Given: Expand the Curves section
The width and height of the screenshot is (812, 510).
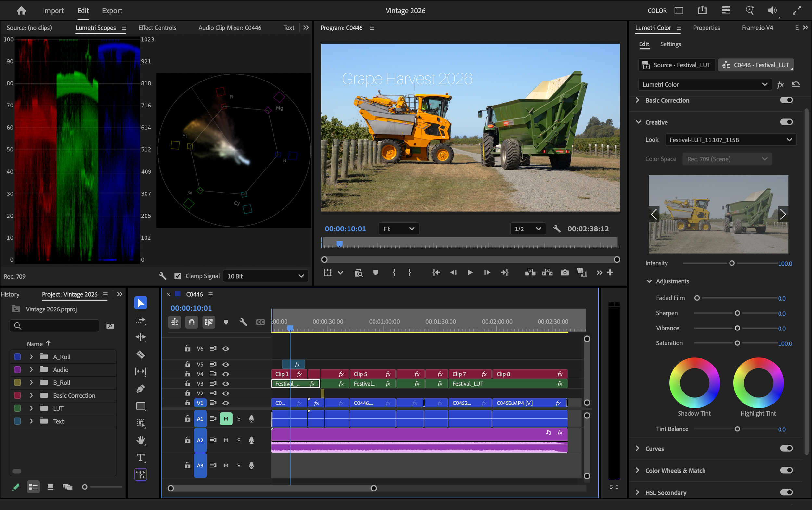Looking at the screenshot, I should click(x=637, y=448).
